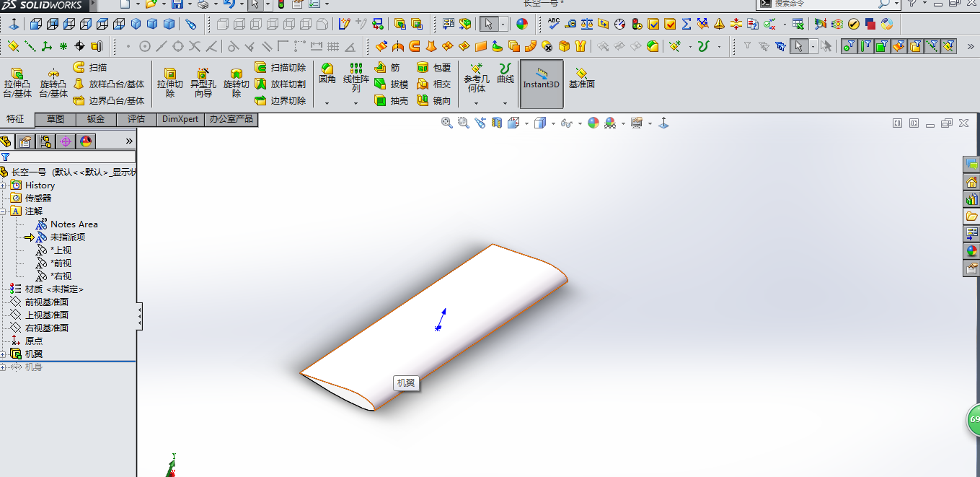Switch to the 草图 sketch tab
This screenshot has height=477, width=980.
[x=56, y=119]
